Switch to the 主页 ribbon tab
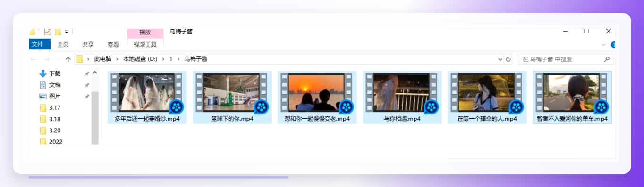644x187 pixels. (63, 44)
